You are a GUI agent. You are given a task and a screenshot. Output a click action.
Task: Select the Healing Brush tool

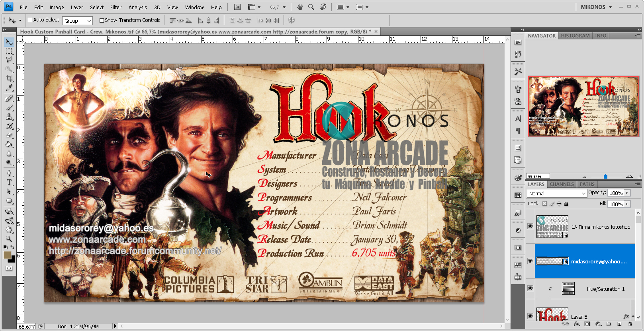(x=9, y=99)
